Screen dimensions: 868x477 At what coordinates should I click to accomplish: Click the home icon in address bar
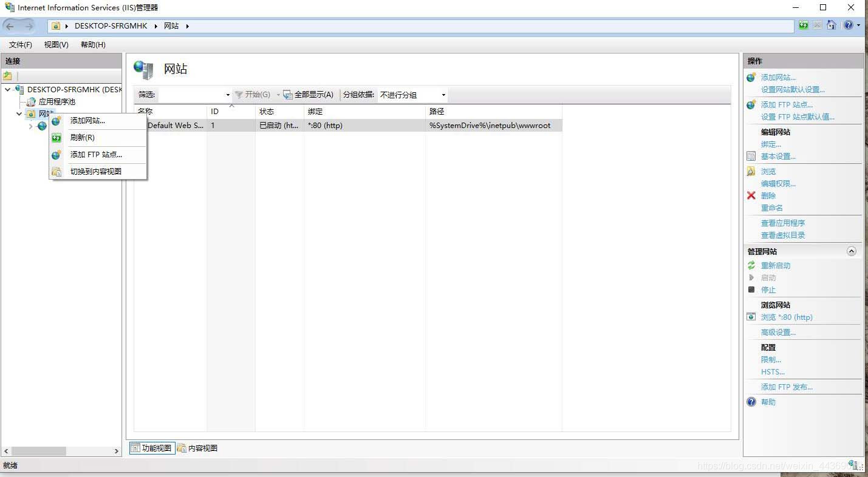(832, 25)
